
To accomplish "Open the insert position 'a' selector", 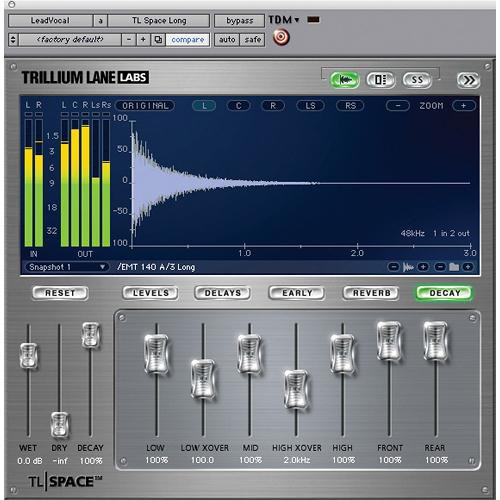I will tap(100, 21).
